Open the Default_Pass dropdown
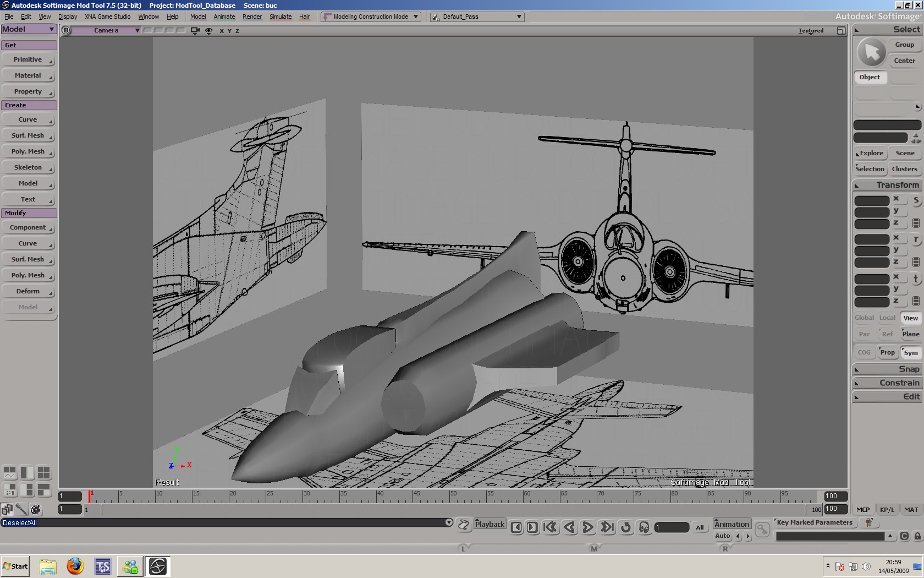This screenshot has width=924, height=578. (x=477, y=17)
